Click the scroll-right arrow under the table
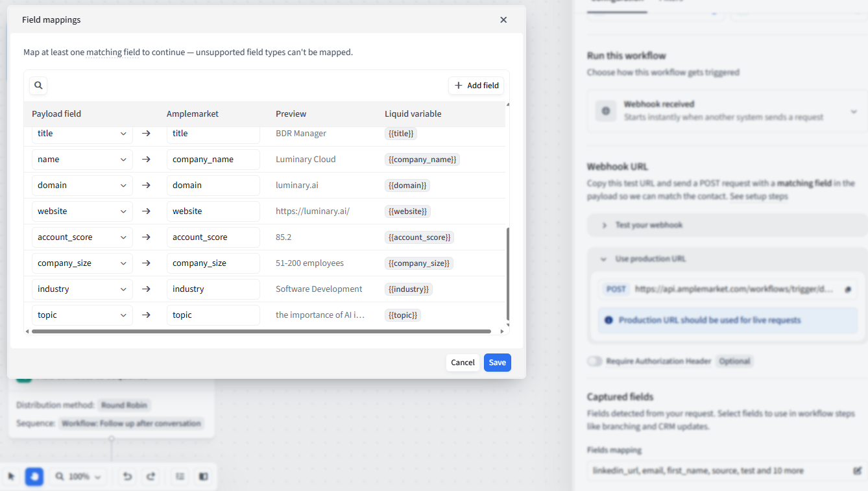The height and width of the screenshot is (491, 868). coord(502,331)
